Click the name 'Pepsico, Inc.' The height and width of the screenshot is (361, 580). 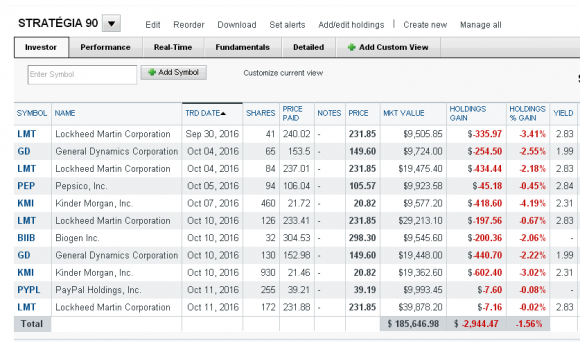click(x=81, y=186)
